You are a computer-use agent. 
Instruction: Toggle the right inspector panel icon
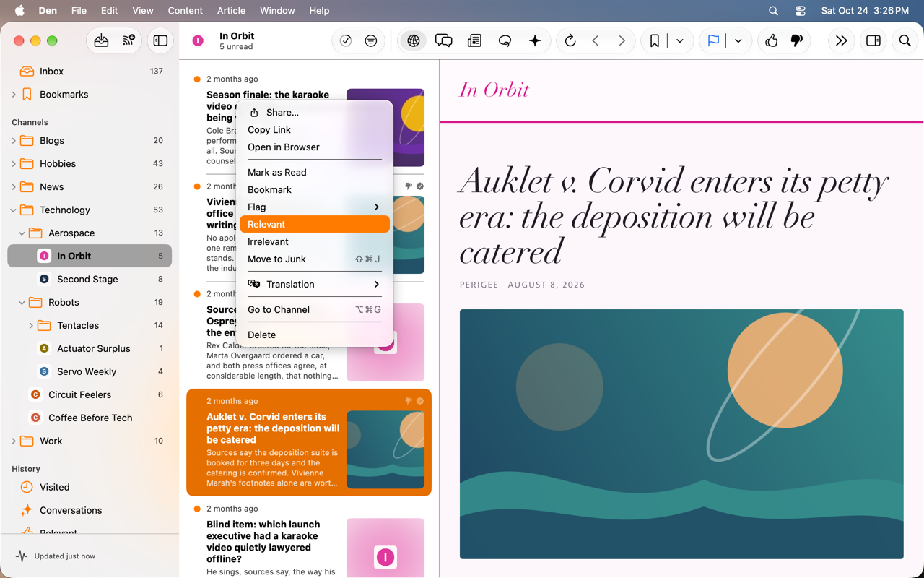pos(873,41)
